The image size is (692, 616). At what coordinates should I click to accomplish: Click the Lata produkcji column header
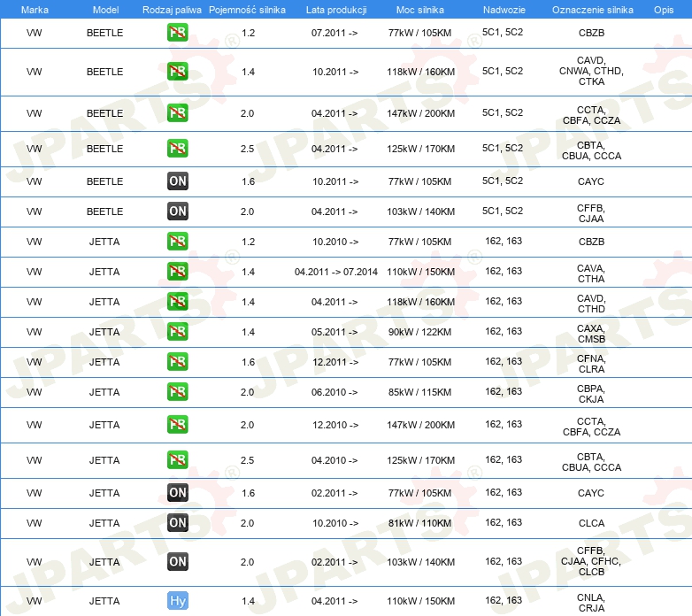334,9
